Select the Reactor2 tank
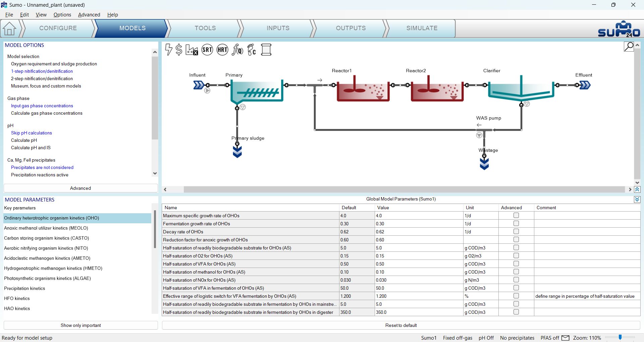Image resolution: width=644 pixels, height=342 pixels. pyautogui.click(x=437, y=89)
